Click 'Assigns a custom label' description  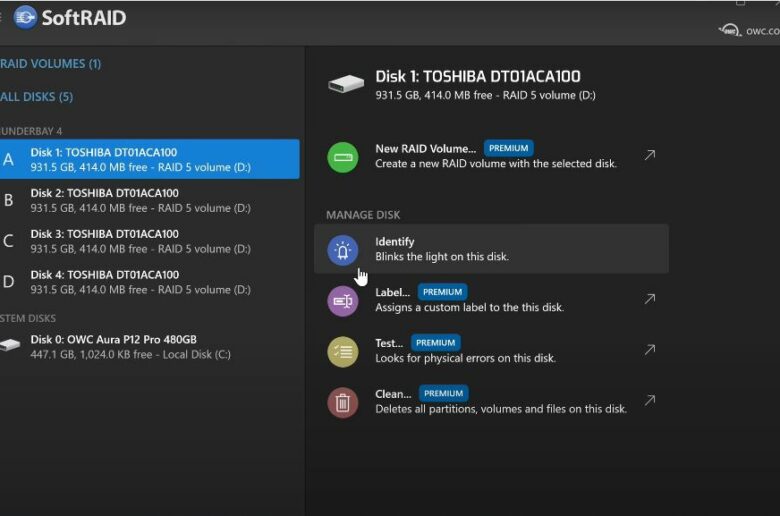coord(469,308)
